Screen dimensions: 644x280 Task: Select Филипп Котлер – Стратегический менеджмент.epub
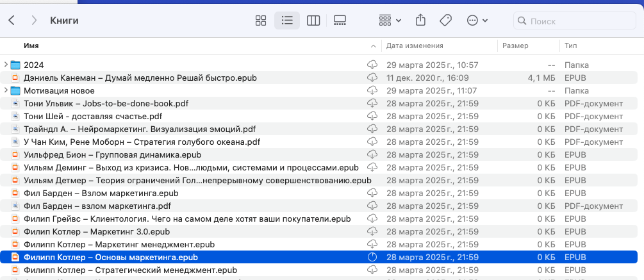(x=130, y=270)
